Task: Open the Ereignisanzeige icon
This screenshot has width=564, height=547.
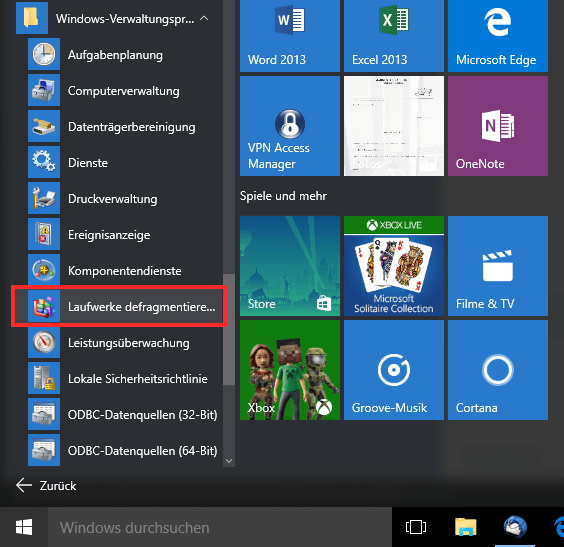Action: coord(44,234)
